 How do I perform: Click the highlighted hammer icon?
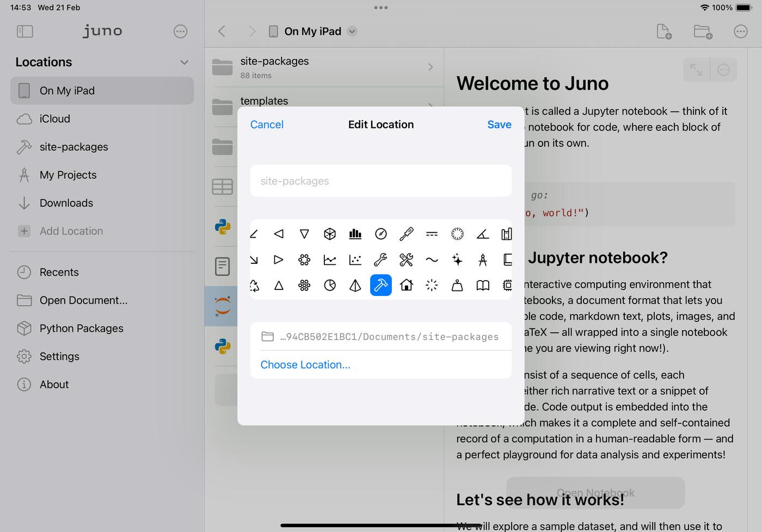coord(381,285)
